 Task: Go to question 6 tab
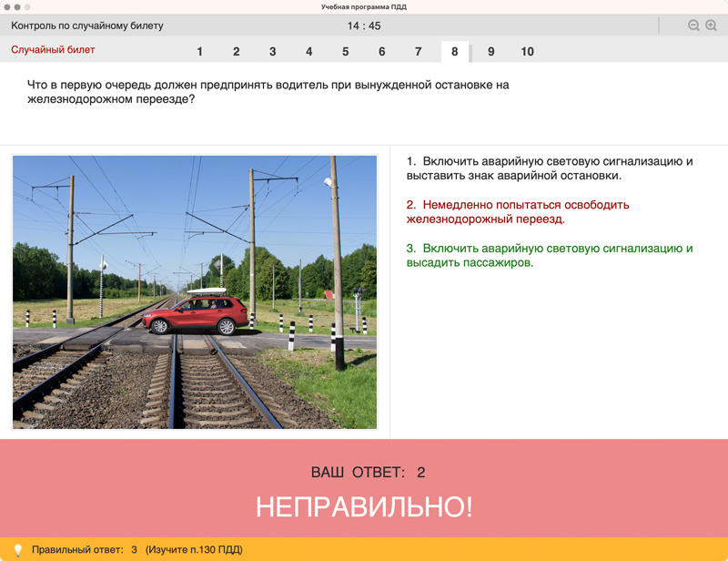pos(381,52)
